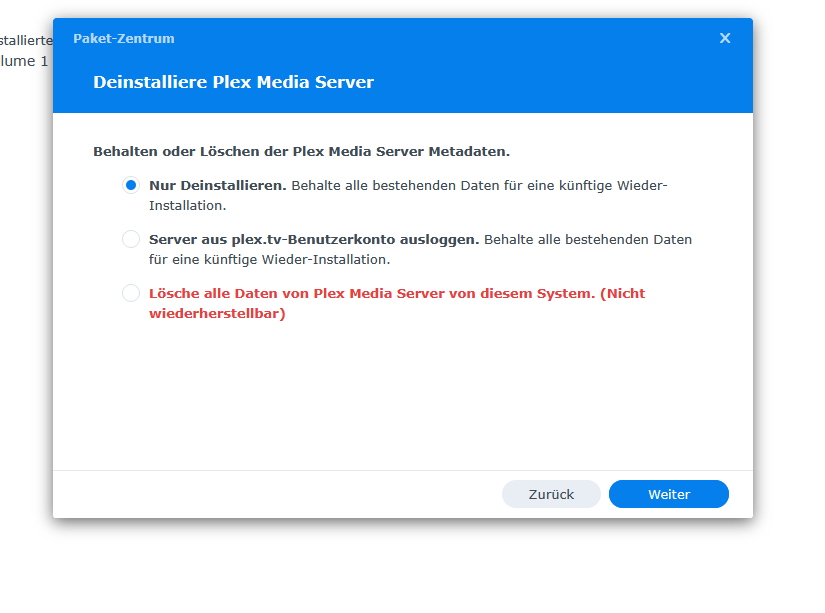The height and width of the screenshot is (613, 825).
Task: Click the "Server aus plex.tv-Benutzerkonto ausloggen." label
Action: [x=314, y=240]
